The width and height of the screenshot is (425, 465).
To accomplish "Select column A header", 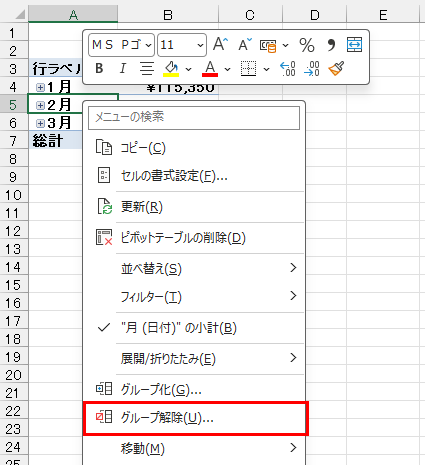I will click(73, 15).
